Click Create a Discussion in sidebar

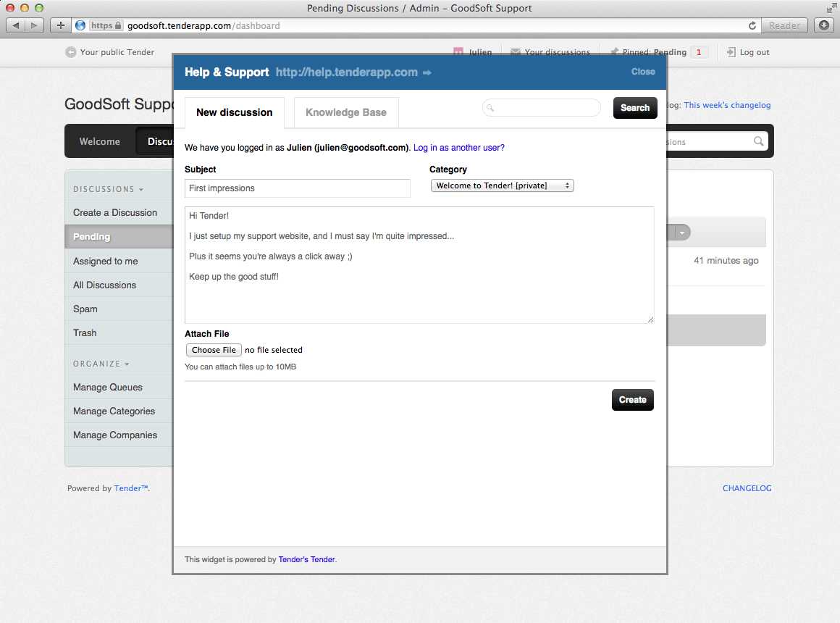115,213
